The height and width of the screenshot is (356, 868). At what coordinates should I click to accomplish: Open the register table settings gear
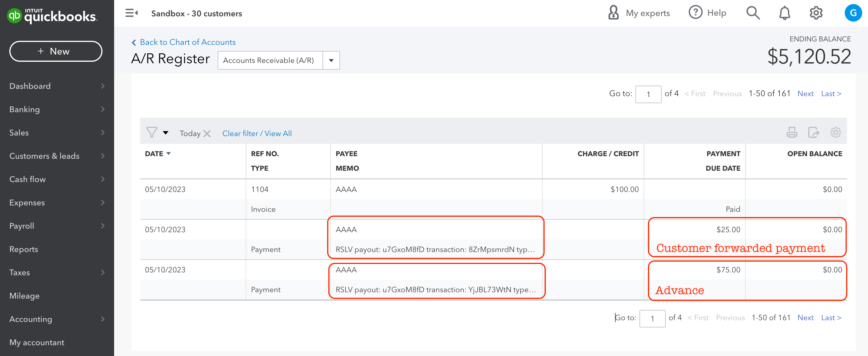click(x=835, y=133)
